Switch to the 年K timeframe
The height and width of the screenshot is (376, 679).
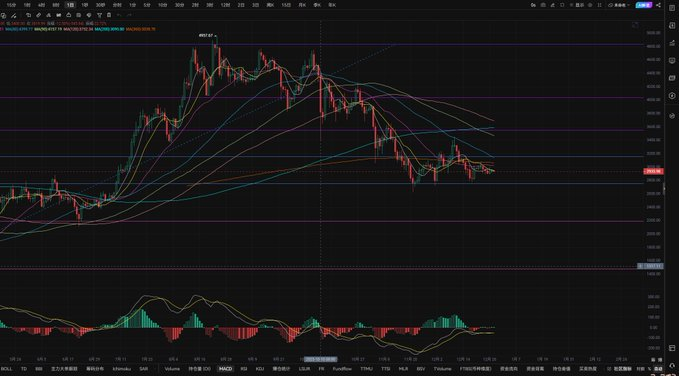coord(332,5)
